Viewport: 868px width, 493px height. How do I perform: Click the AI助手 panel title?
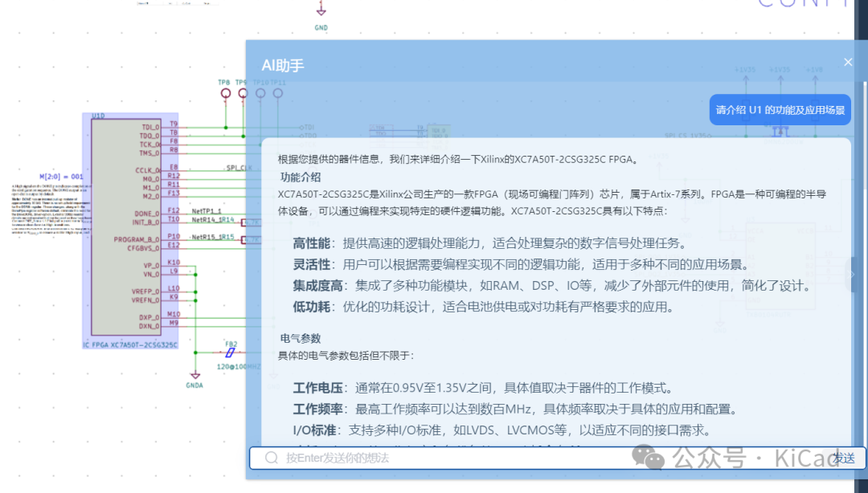[x=283, y=65]
